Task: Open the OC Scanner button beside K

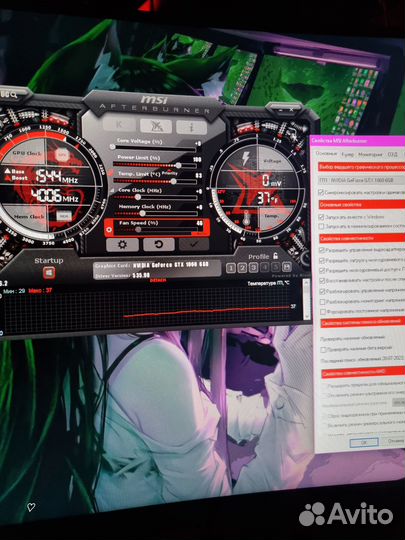Action: [156, 126]
